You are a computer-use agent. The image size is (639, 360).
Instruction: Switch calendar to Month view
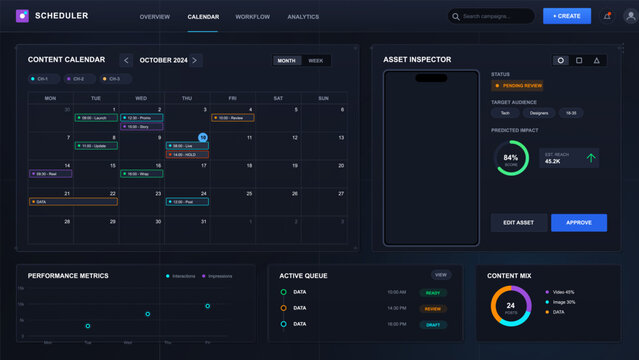pos(286,61)
